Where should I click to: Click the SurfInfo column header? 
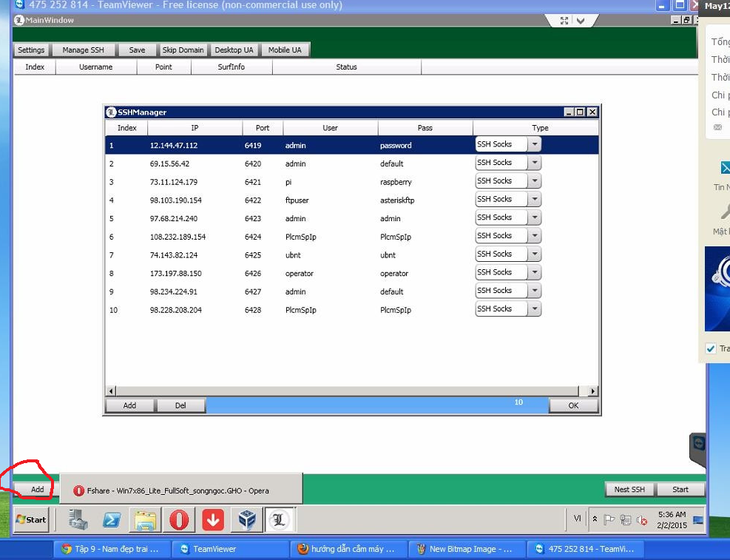231,67
